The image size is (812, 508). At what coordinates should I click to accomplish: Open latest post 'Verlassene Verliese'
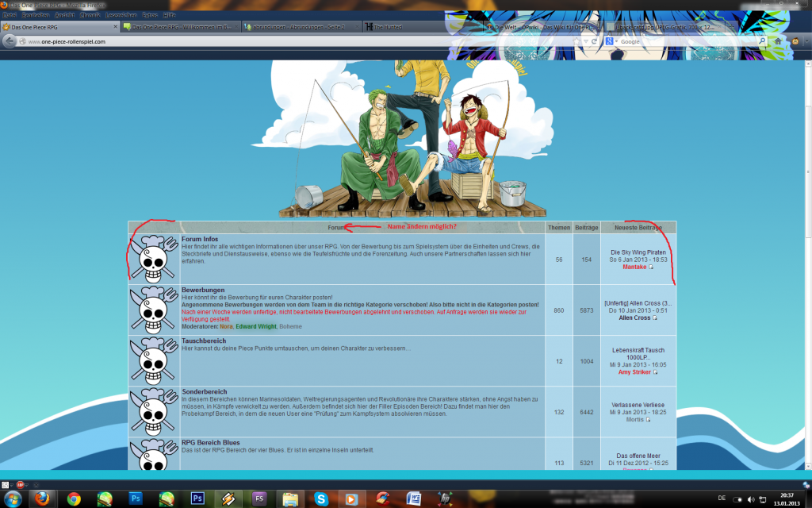click(x=638, y=405)
